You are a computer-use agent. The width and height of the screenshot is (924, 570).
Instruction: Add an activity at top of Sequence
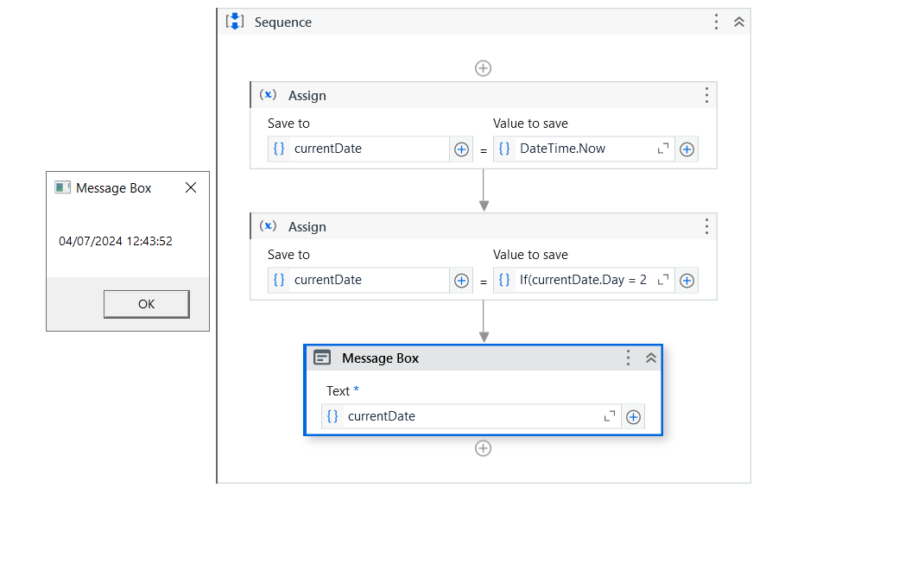point(484,68)
